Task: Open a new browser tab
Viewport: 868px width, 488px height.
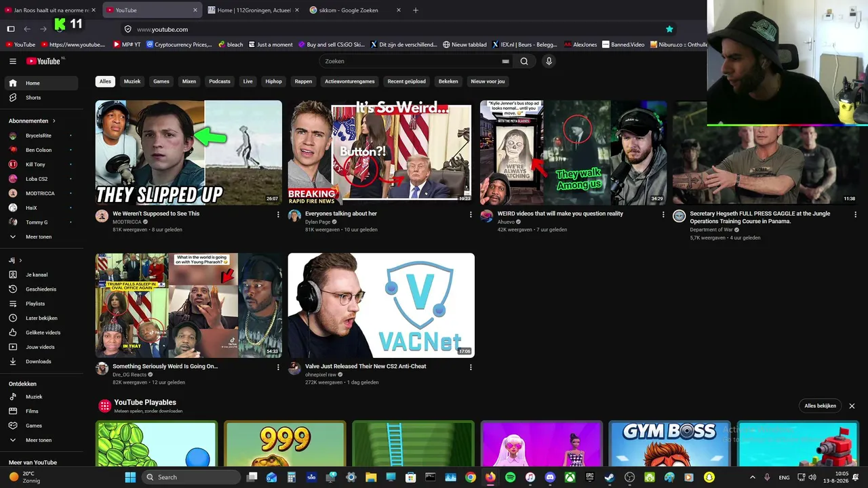Action: coord(416,10)
